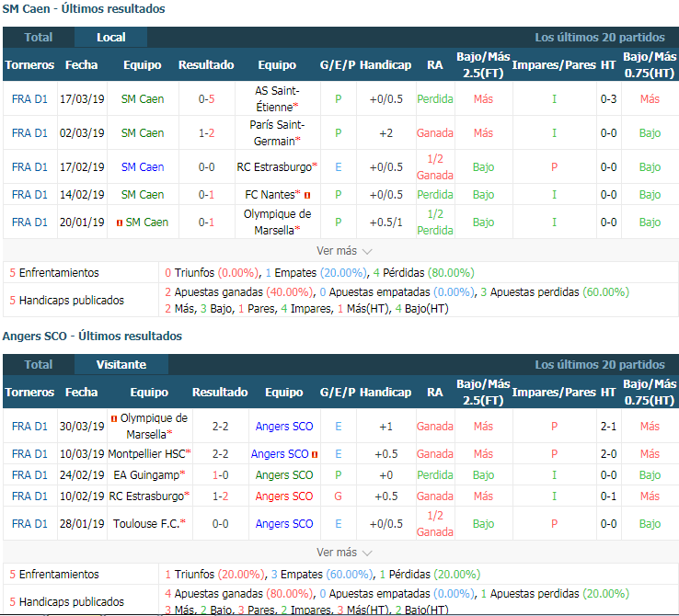Click the Handicap column header in Angers SCO table

(x=386, y=393)
